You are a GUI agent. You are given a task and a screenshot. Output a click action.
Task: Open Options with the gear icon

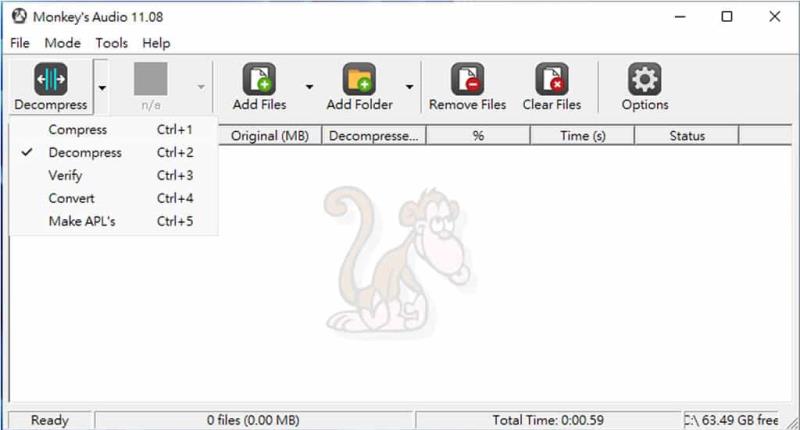tap(645, 79)
